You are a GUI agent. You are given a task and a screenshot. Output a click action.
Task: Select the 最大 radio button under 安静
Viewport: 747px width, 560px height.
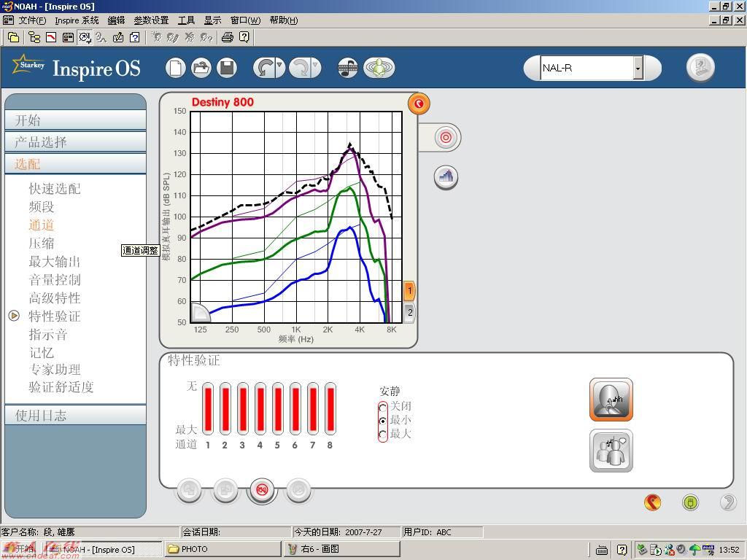pos(382,435)
